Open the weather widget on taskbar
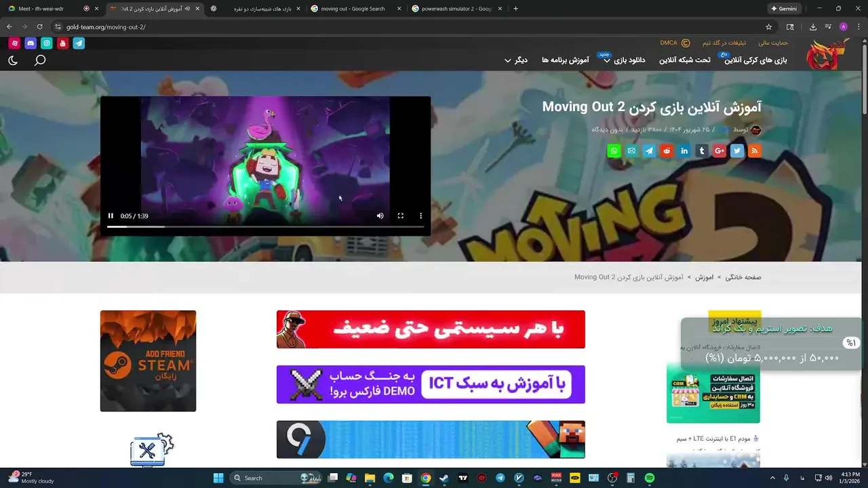 [32, 478]
